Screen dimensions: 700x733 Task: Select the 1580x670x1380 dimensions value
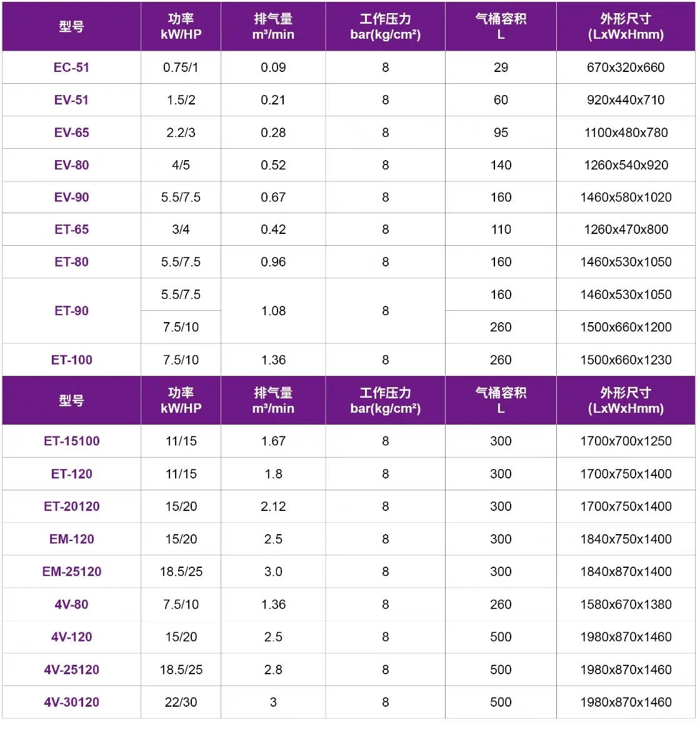(626, 604)
